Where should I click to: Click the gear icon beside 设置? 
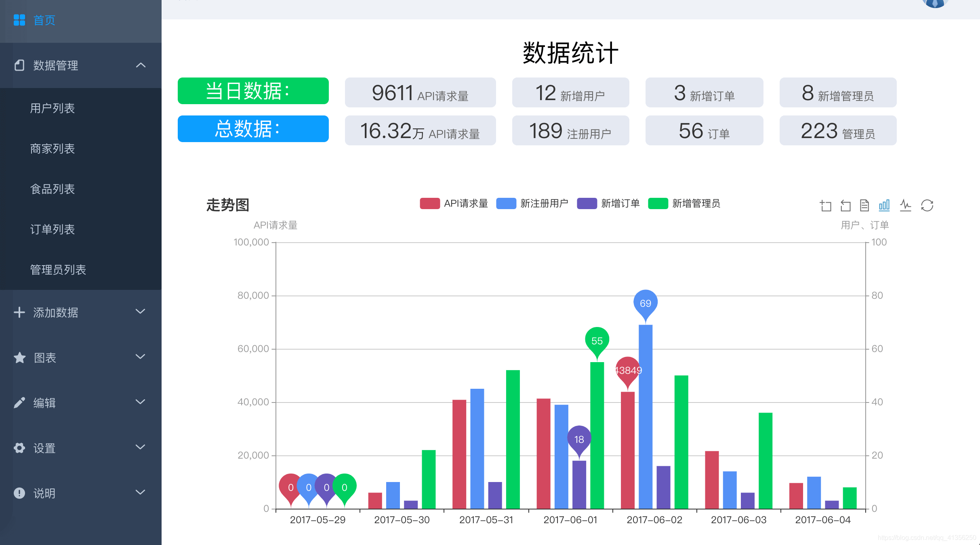click(x=19, y=448)
